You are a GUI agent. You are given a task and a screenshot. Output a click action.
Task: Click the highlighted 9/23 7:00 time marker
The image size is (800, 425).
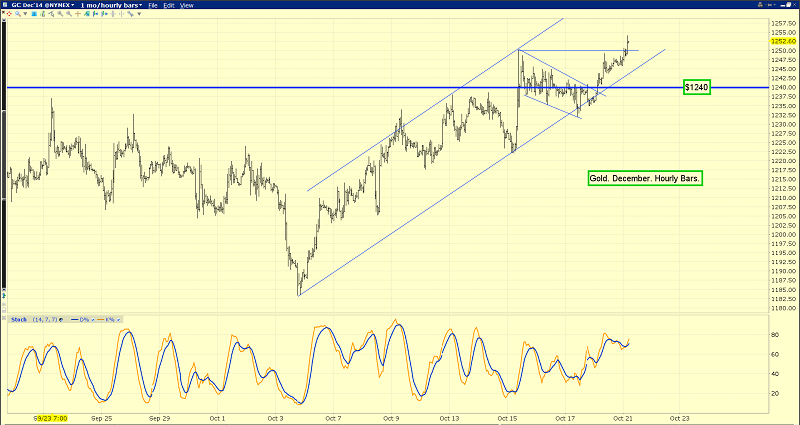(x=50, y=418)
